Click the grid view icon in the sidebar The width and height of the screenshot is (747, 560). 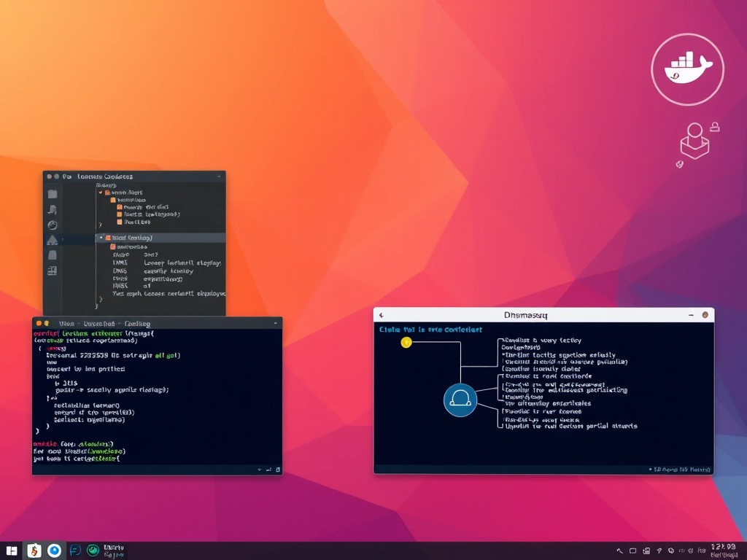tap(51, 271)
